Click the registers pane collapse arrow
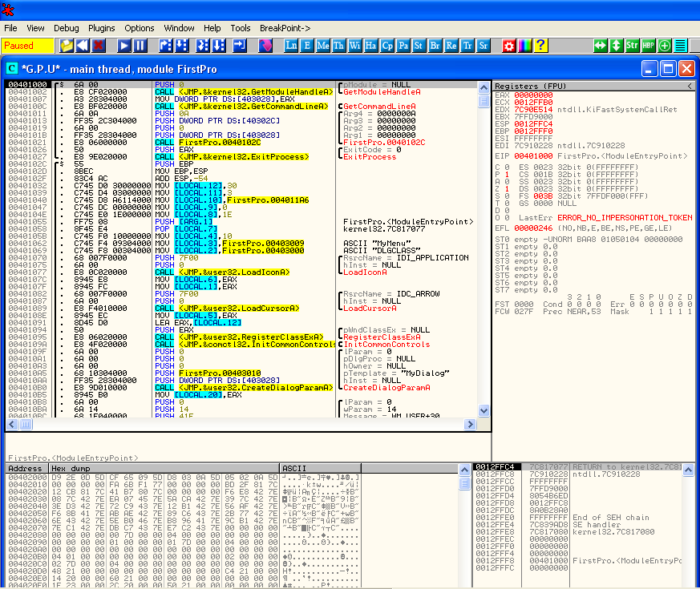This screenshot has width=700, height=589. point(690,86)
